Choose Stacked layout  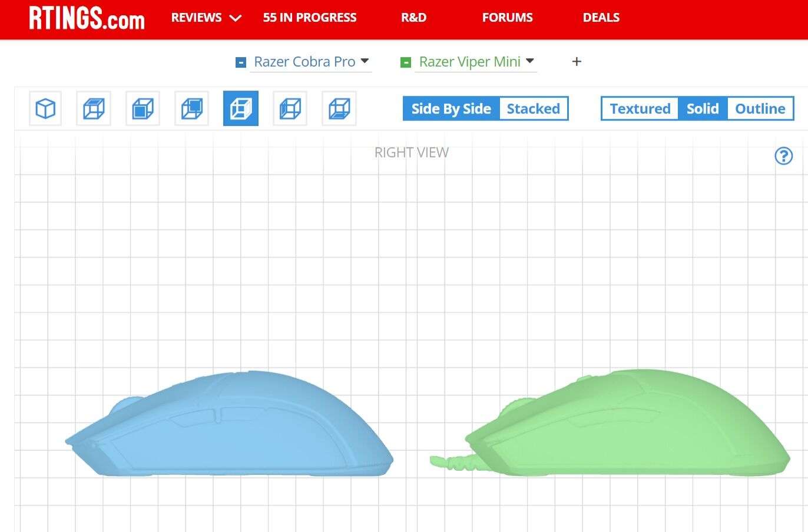click(534, 109)
